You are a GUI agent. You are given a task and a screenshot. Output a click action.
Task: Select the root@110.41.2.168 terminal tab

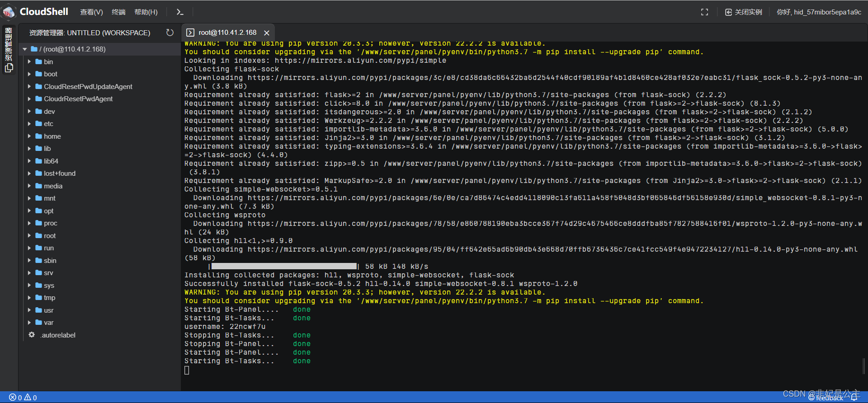point(227,33)
